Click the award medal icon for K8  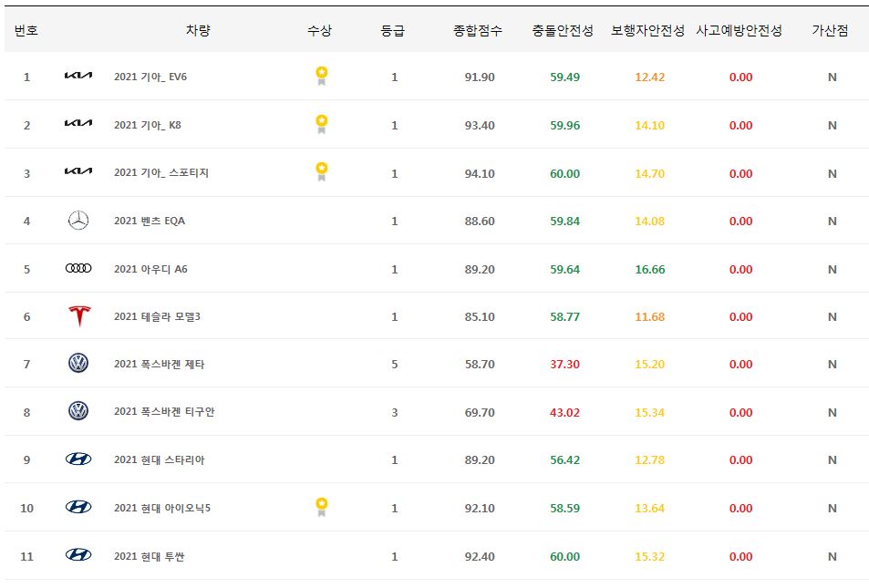tap(322, 124)
